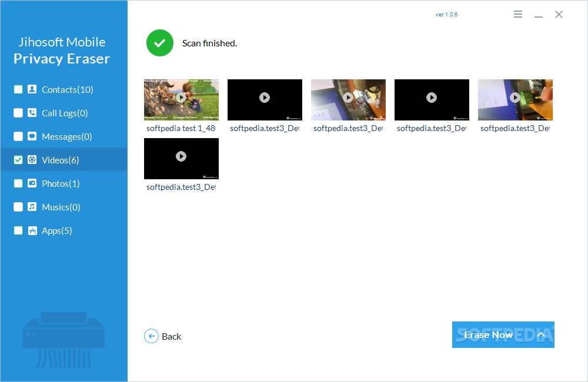
Task: Open the Messages(0) category
Action: point(67,137)
